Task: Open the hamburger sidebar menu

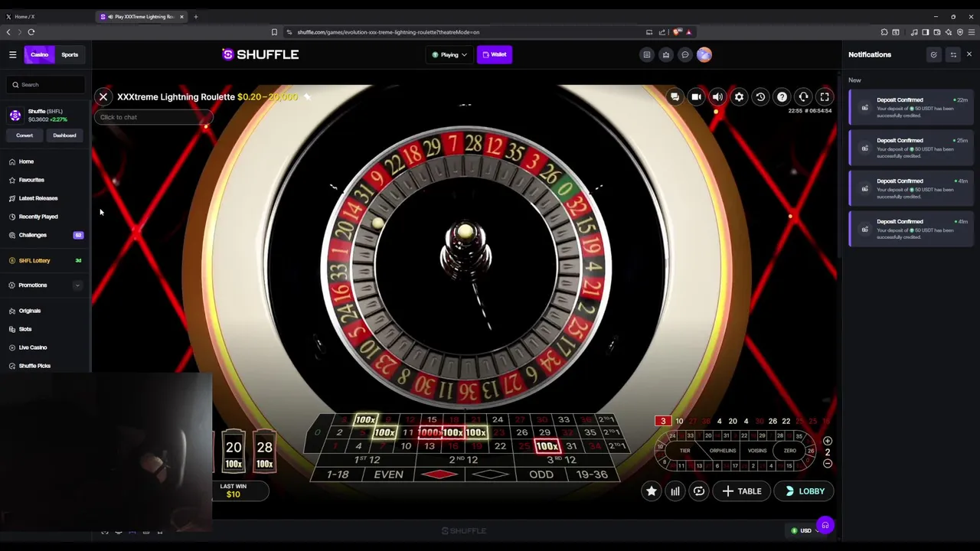Action: (13, 54)
